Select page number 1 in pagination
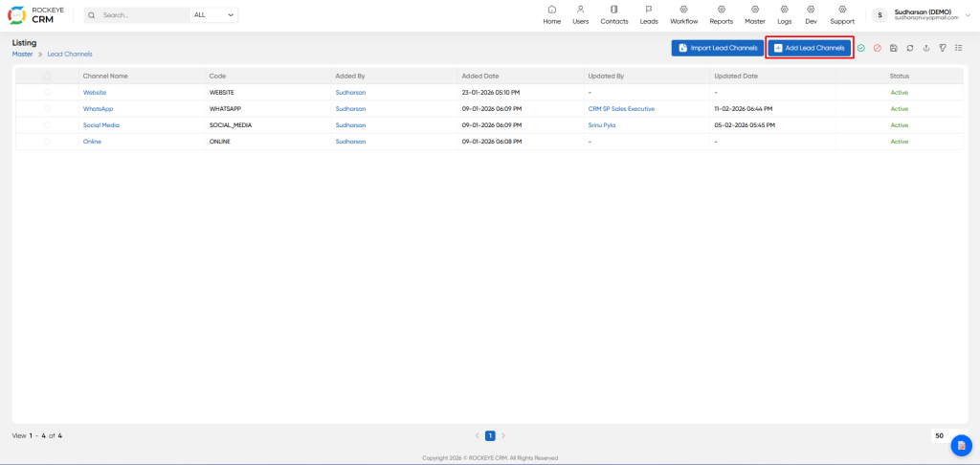Image resolution: width=980 pixels, height=465 pixels. [x=491, y=435]
